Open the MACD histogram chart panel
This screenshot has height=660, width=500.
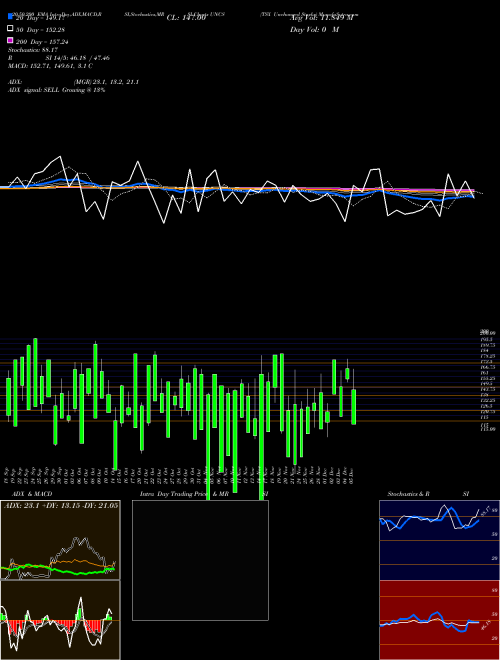click(x=60, y=620)
